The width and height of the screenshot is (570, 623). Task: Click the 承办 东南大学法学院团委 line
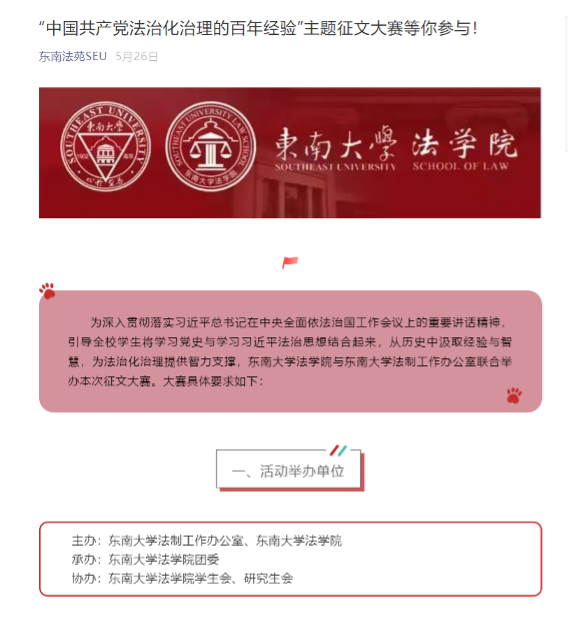(145, 559)
